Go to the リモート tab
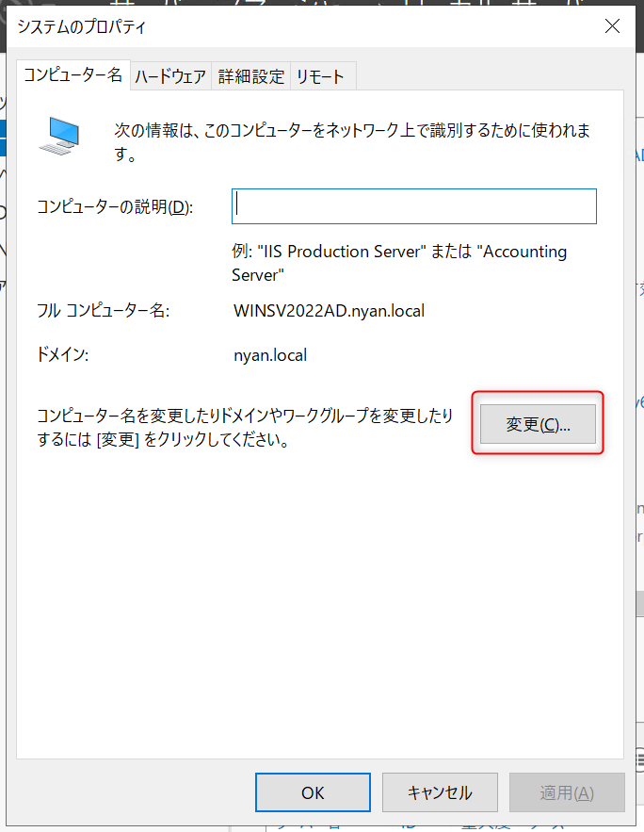This screenshot has height=832, width=644. [x=320, y=76]
